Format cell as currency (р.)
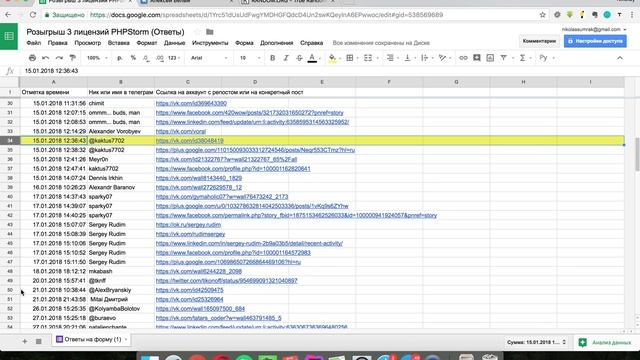The image size is (640, 360). coord(120,58)
